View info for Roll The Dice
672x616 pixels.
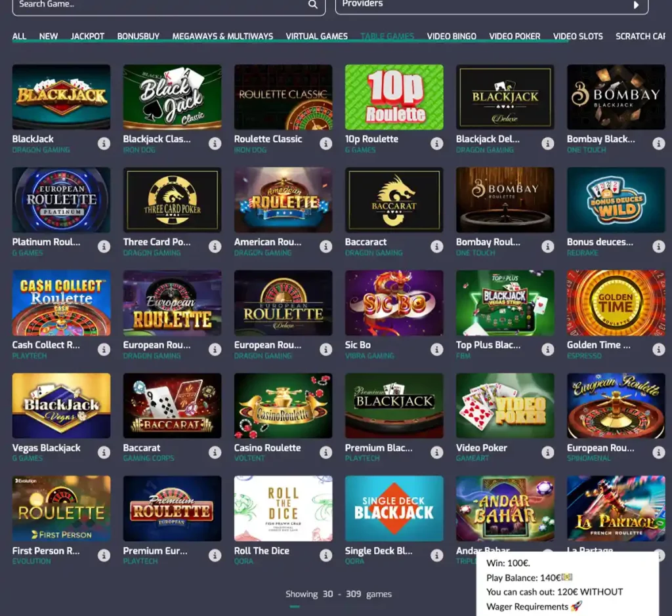(x=326, y=555)
